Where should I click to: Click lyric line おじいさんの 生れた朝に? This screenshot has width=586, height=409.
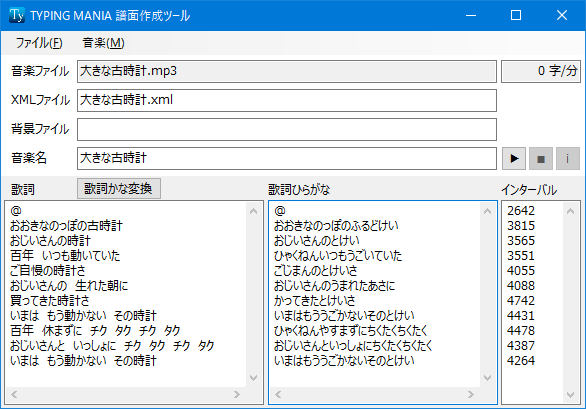pyautogui.click(x=69, y=286)
